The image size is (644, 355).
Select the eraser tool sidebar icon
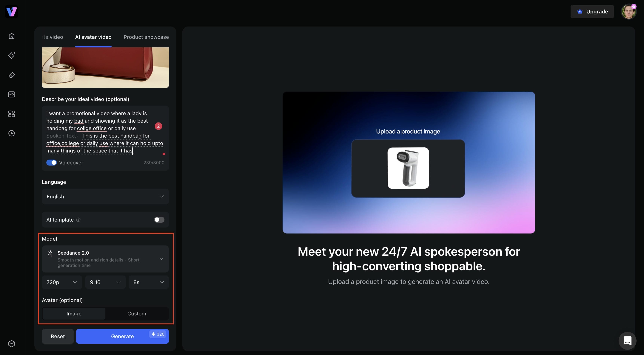12,75
